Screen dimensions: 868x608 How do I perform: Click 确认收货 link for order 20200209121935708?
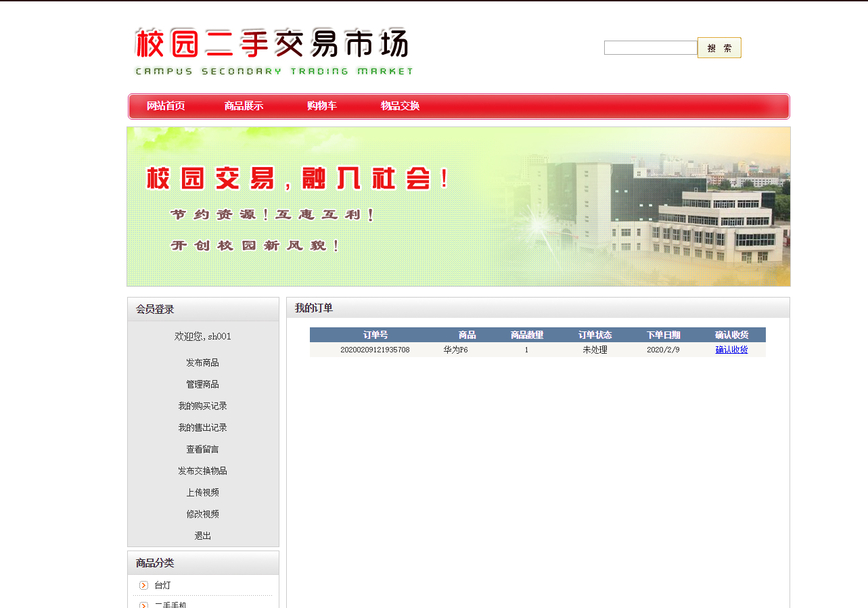coord(731,350)
